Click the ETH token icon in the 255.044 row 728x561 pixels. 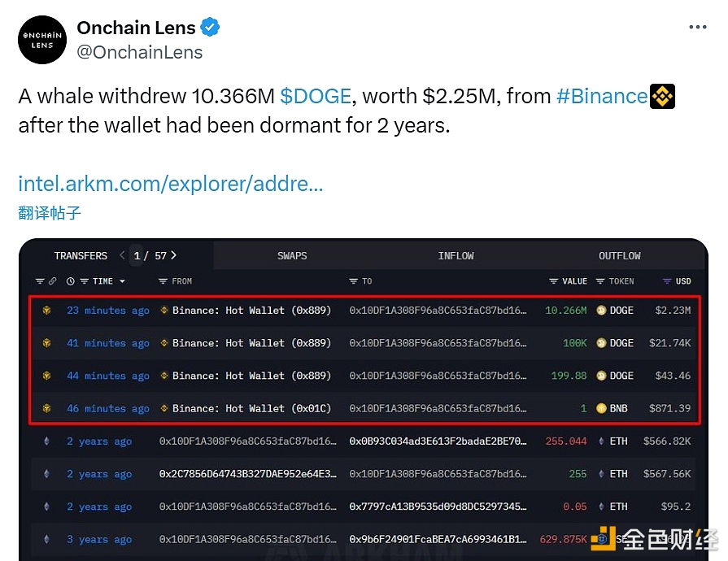point(602,441)
